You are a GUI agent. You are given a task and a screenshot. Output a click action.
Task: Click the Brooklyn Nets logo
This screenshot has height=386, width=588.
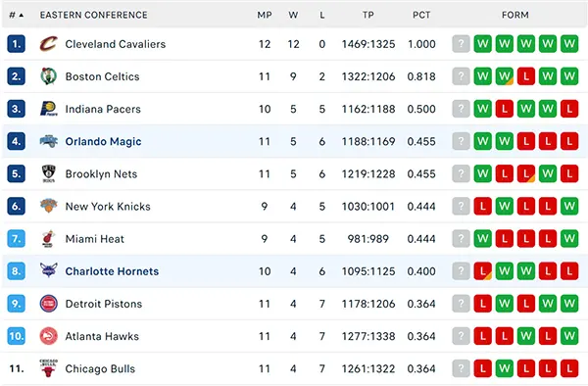point(49,173)
